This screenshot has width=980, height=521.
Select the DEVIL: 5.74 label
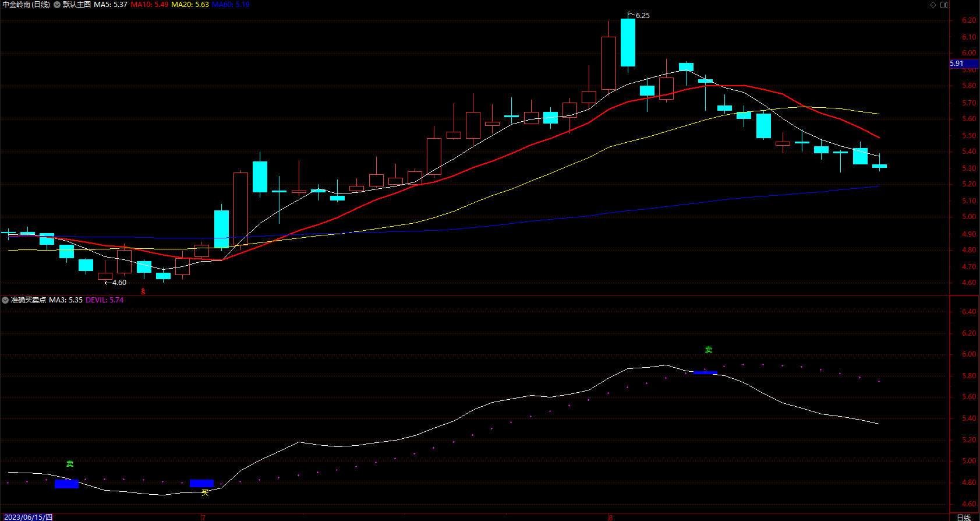point(105,300)
